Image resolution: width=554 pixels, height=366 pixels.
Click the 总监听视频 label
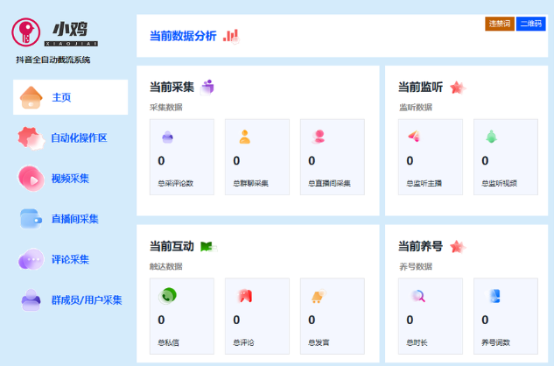pyautogui.click(x=499, y=183)
